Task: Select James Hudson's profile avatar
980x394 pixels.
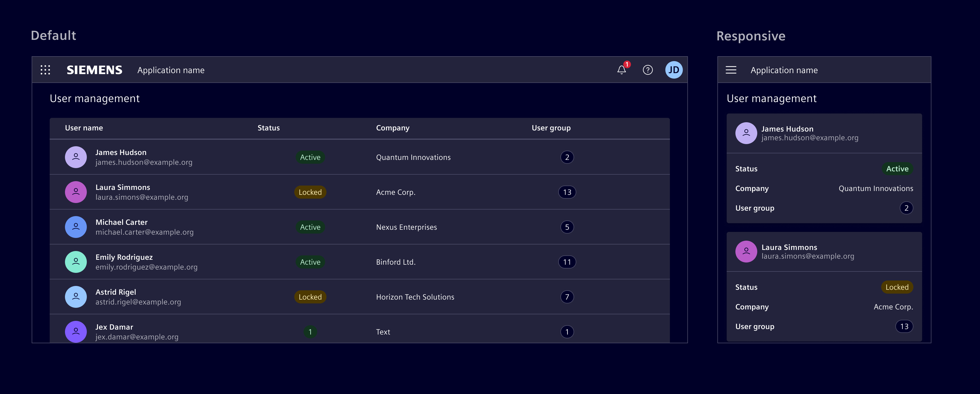Action: (76, 157)
